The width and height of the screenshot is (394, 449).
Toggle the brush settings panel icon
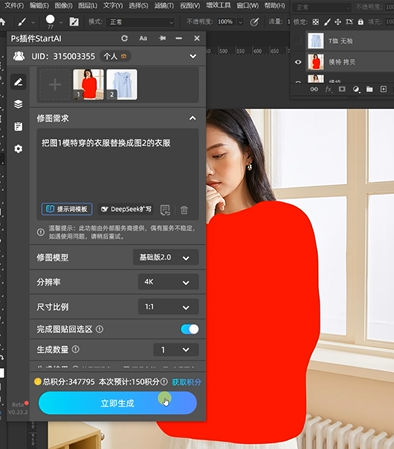74,22
